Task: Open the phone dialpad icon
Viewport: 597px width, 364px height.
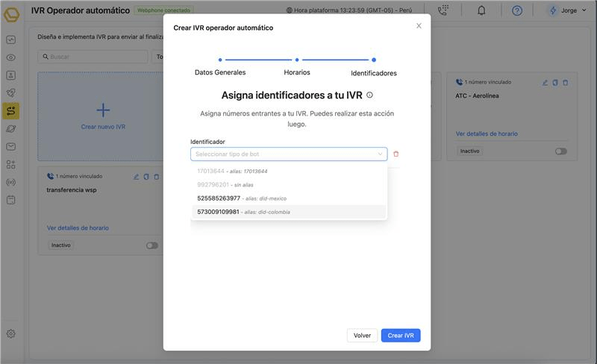Action: coord(443,10)
